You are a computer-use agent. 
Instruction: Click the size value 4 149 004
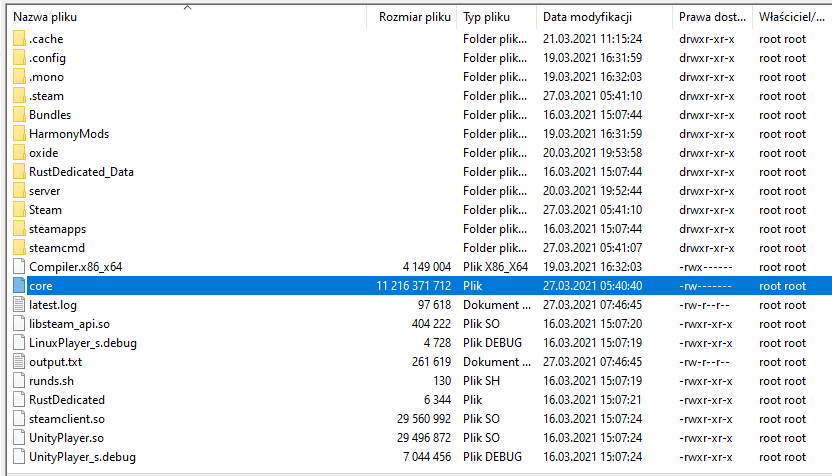(x=427, y=267)
